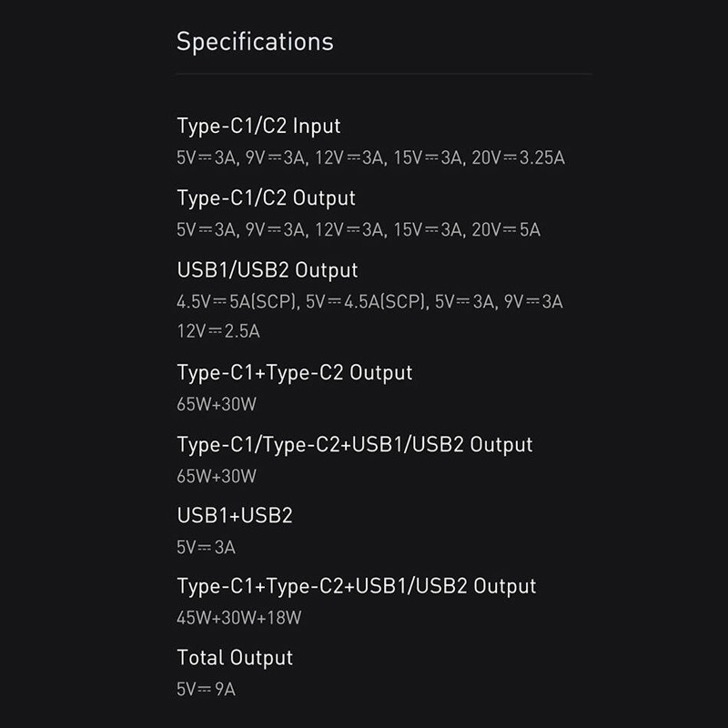Select the Type-C1/C2 Output label
The image size is (728, 728).
(x=266, y=198)
